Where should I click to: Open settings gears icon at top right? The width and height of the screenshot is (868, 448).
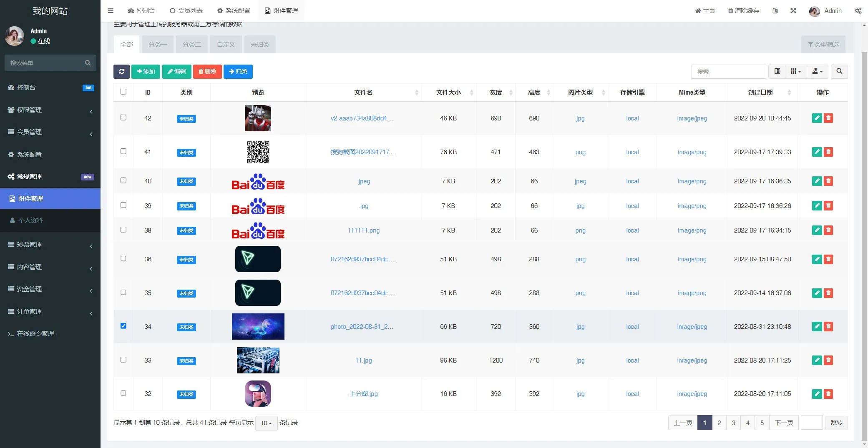pos(858,11)
